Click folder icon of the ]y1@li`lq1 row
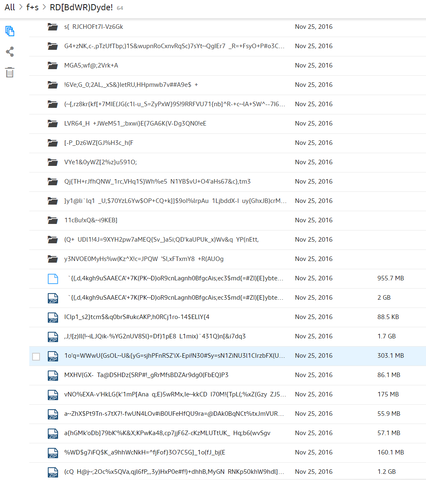The width and height of the screenshot is (426, 480). 53,201
